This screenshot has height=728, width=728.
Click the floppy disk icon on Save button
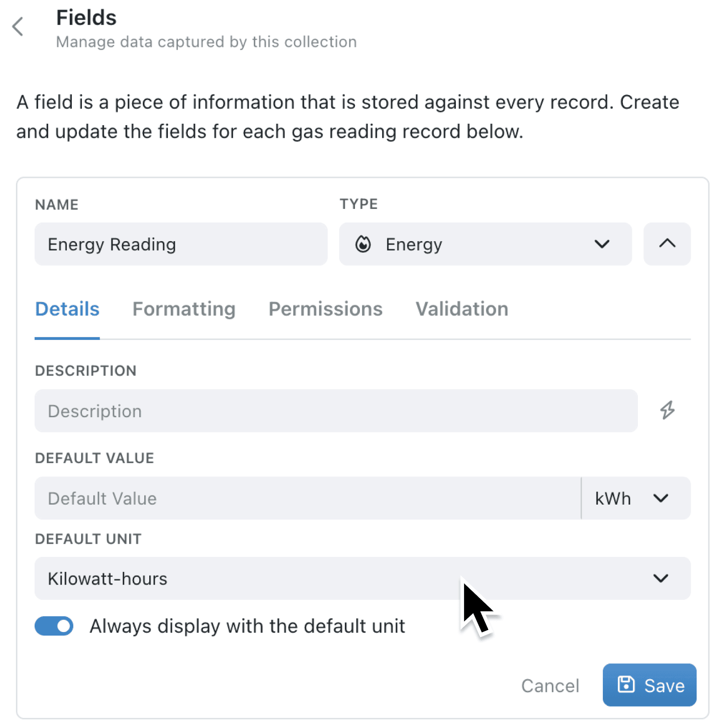point(627,685)
